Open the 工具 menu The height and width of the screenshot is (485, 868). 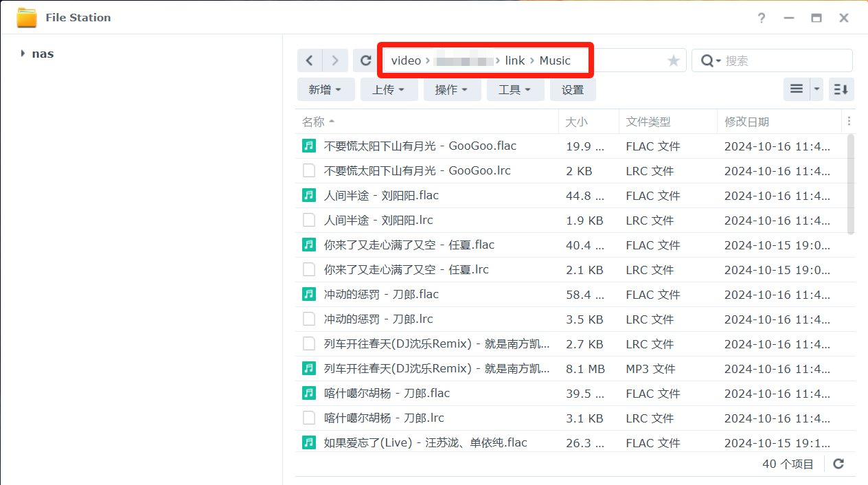coord(515,89)
